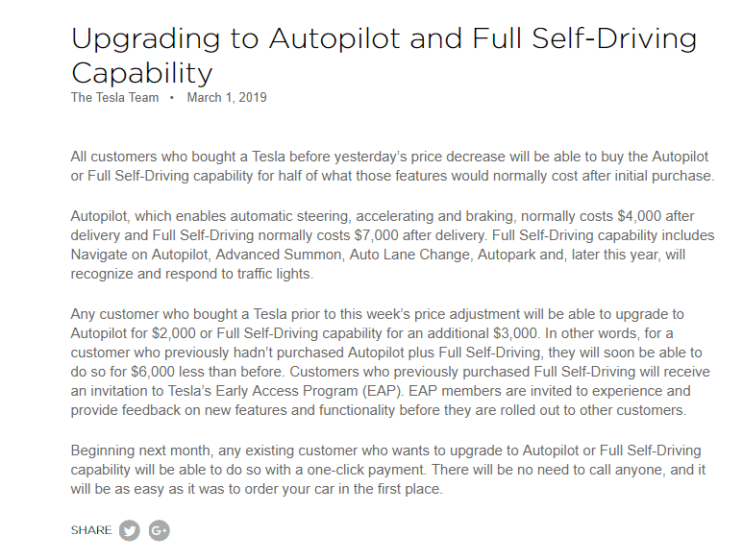Screen dimensions: 743x560
Task: Click the paragraph beginning 'Beginning next month'
Action: click(388, 470)
